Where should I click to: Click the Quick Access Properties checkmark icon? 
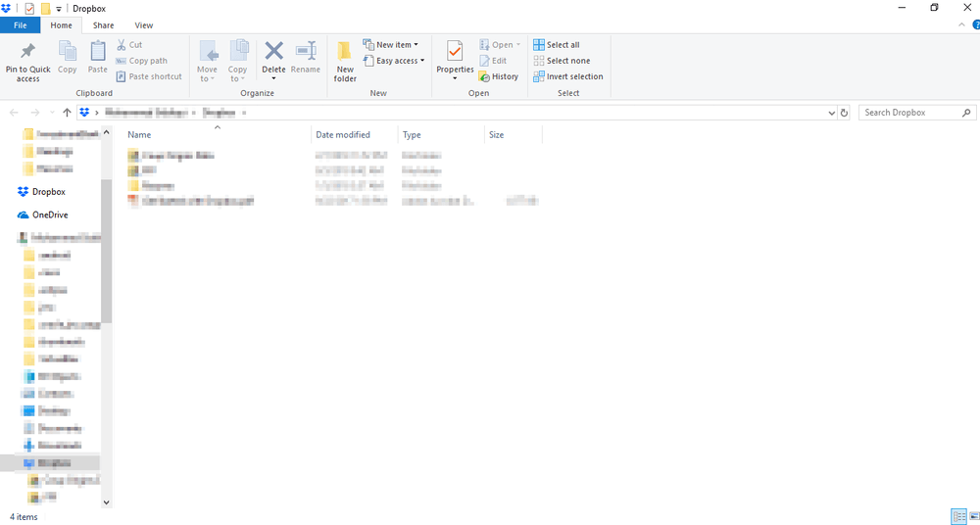28,8
